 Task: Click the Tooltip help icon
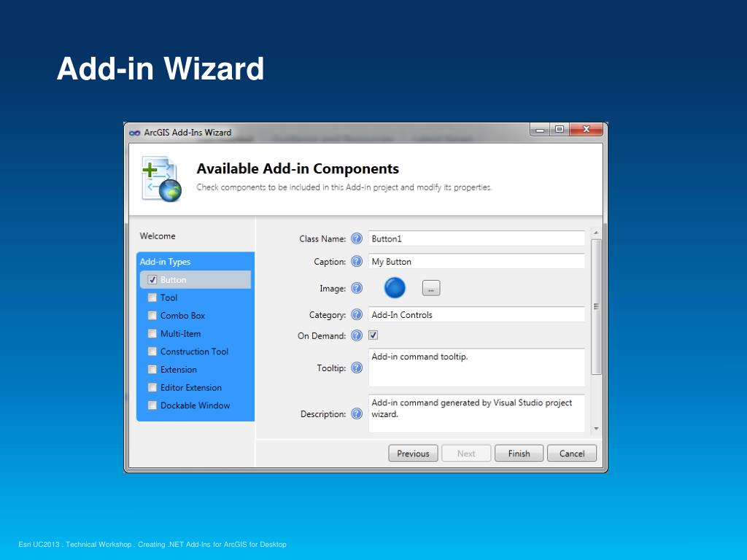coord(357,367)
